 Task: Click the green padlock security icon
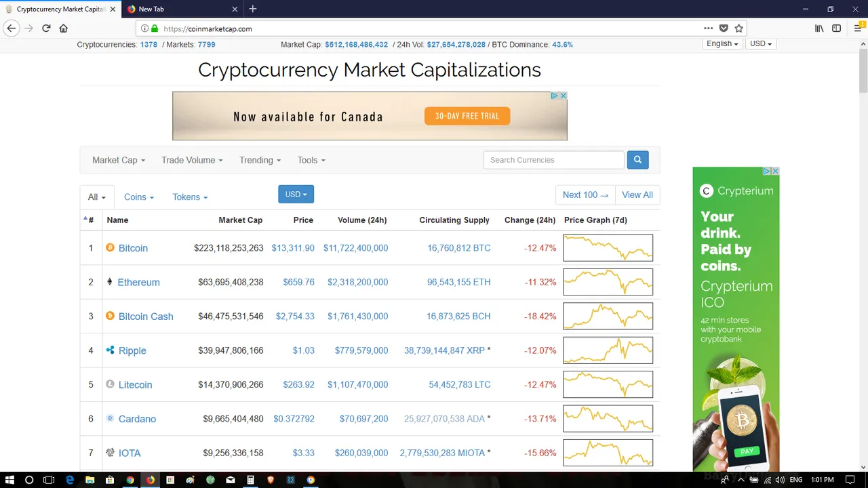(x=155, y=28)
